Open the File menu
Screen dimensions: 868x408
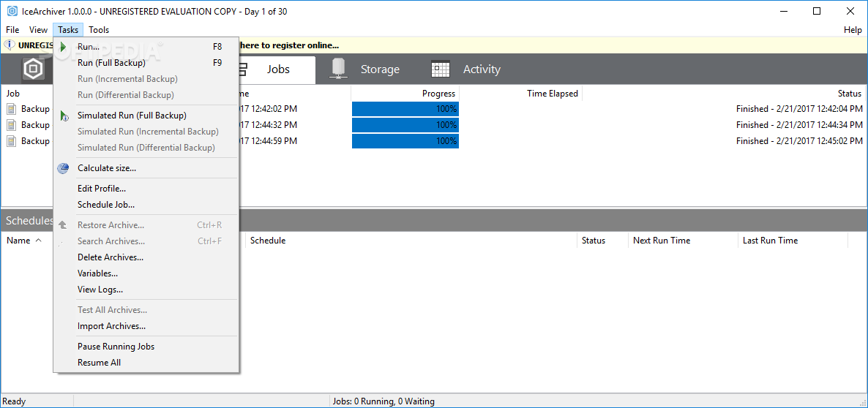[x=12, y=30]
